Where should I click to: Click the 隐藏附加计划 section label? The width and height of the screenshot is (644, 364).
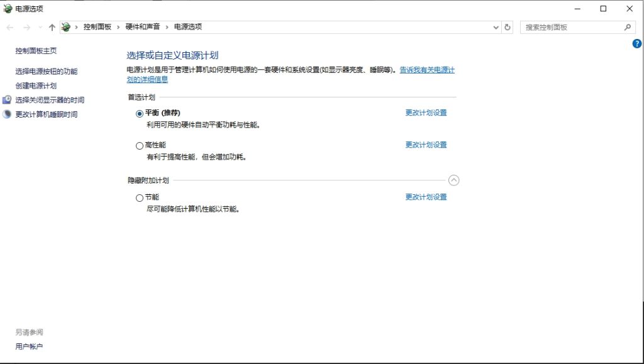[x=148, y=180]
